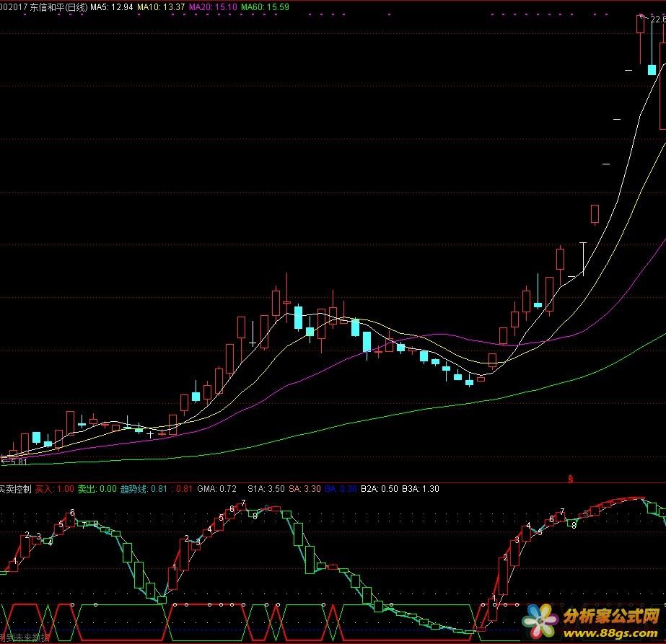Click the B3A: 1.30 value
The image size is (666, 644).
tap(421, 489)
